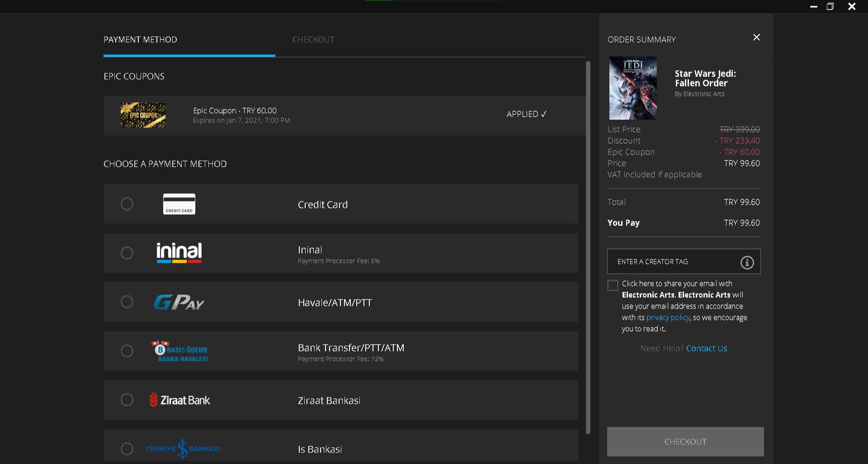Minimize the launcher window

pyautogui.click(x=814, y=6)
